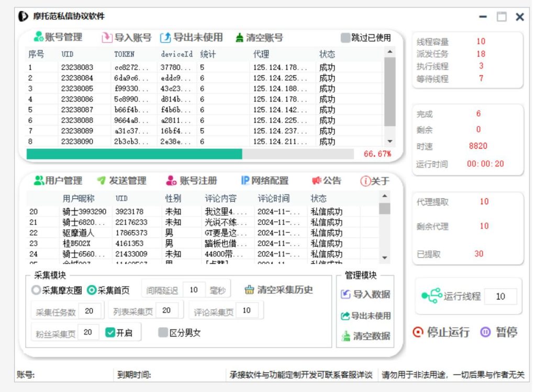This screenshot has height=392, width=536.
Task: Click the 停止运行 stop icon
Action: click(x=418, y=332)
